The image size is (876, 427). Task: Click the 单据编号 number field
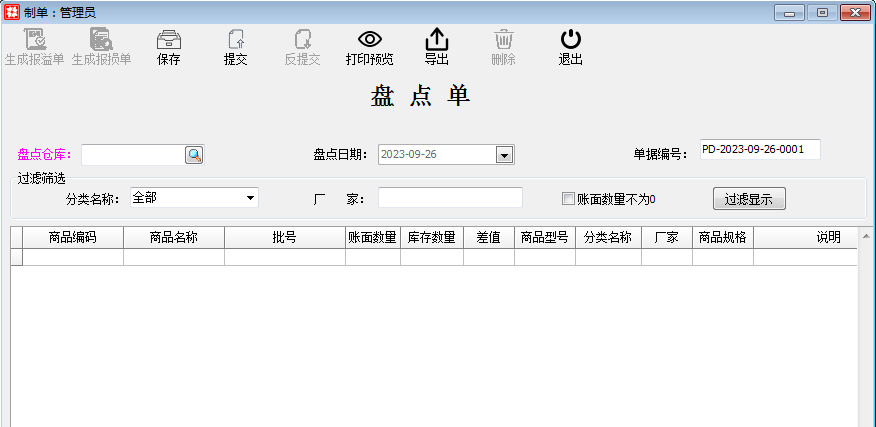click(759, 149)
